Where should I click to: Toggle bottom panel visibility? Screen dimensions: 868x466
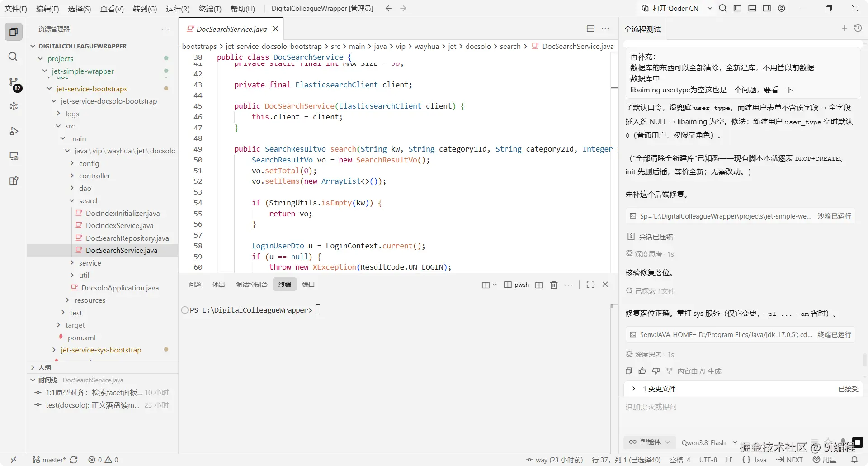pos(752,8)
